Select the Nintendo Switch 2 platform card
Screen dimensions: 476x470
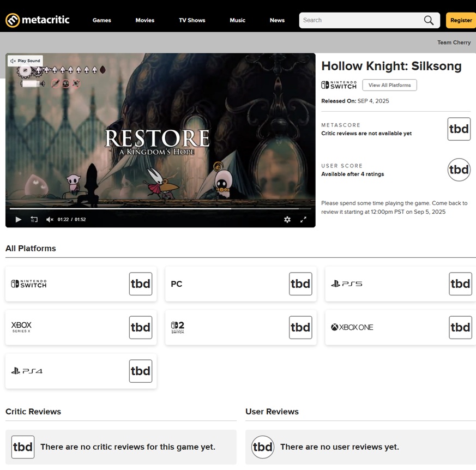pyautogui.click(x=240, y=327)
